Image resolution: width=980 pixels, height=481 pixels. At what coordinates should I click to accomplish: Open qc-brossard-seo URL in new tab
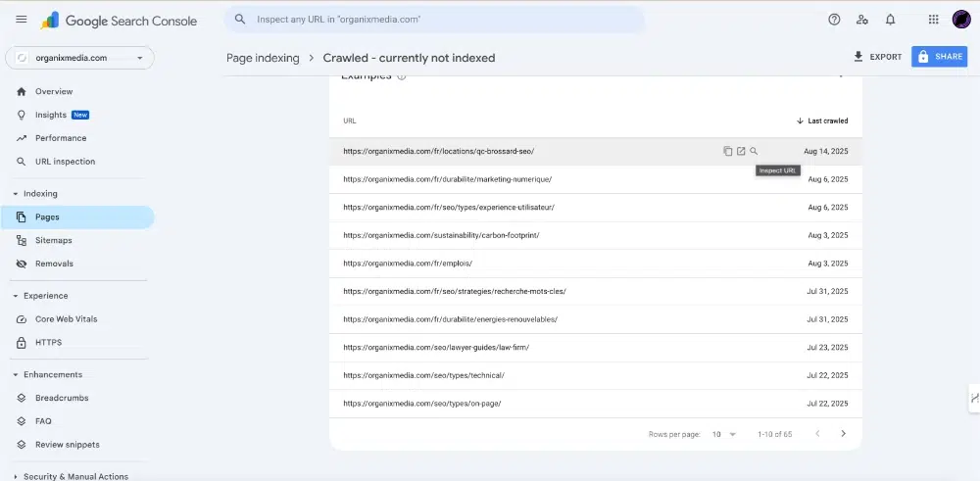point(741,151)
